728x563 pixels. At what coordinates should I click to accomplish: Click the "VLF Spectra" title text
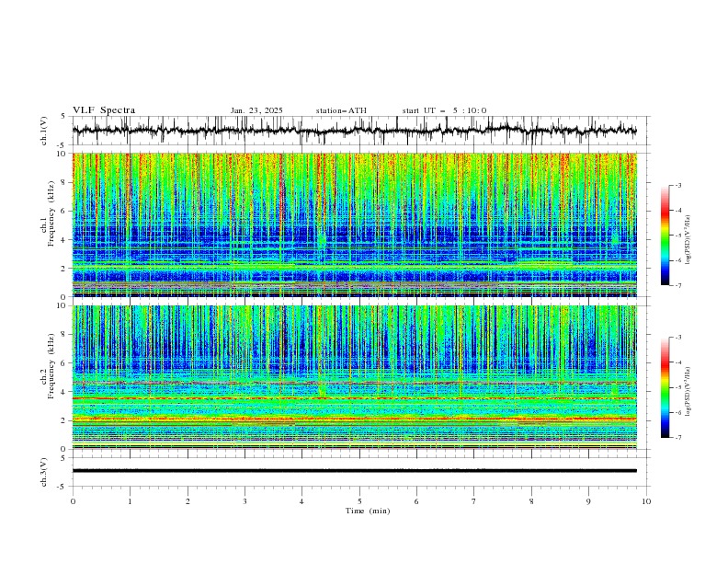pos(104,110)
